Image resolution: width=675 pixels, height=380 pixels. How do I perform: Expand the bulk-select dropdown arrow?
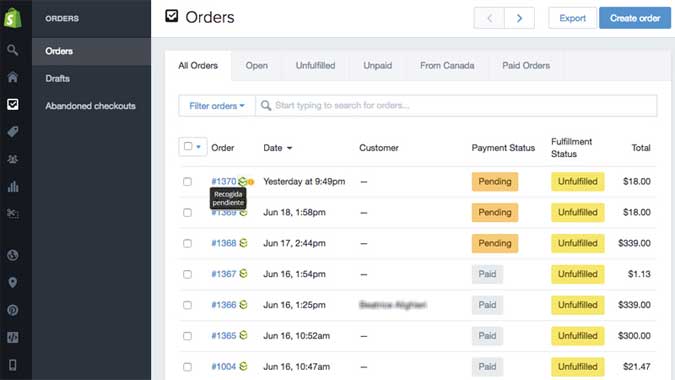[198, 147]
